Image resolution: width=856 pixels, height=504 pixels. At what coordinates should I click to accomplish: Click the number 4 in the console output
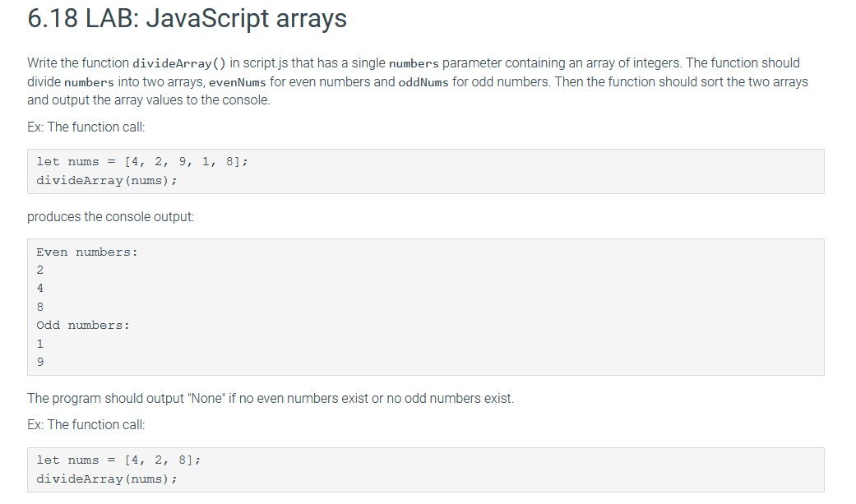pyautogui.click(x=39, y=288)
